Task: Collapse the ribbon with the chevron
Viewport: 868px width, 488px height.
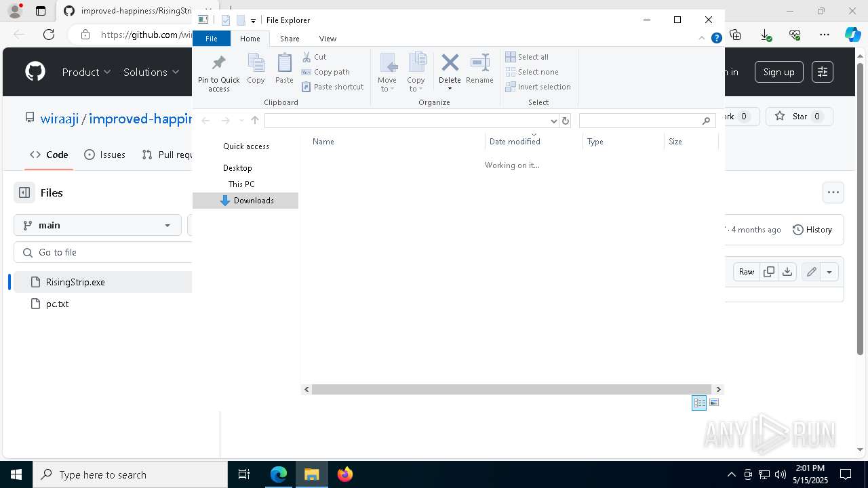Action: (702, 39)
